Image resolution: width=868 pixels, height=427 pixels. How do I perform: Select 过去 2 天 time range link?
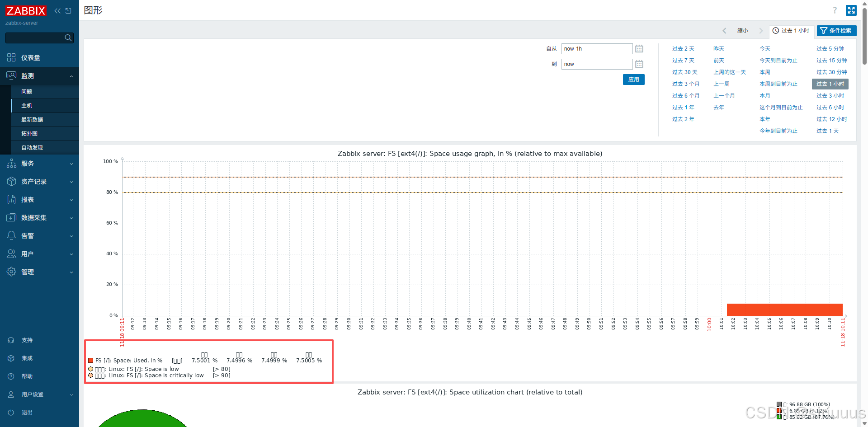pos(683,49)
